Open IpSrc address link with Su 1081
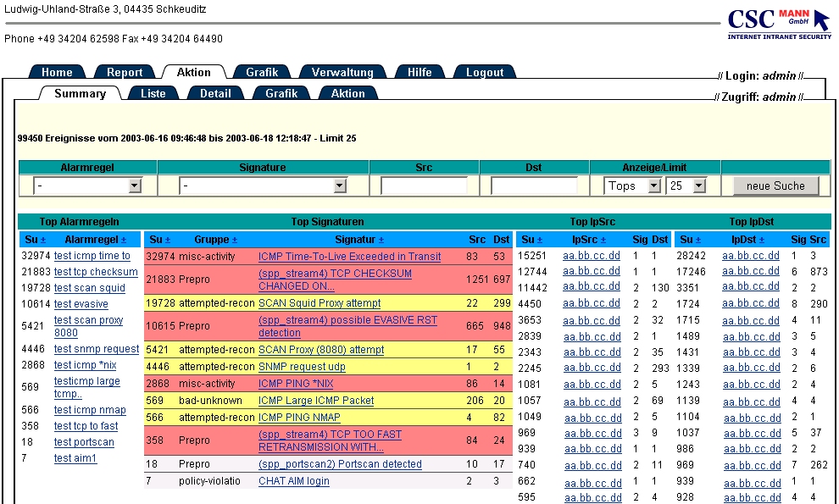This screenshot has width=839, height=504. tap(592, 385)
